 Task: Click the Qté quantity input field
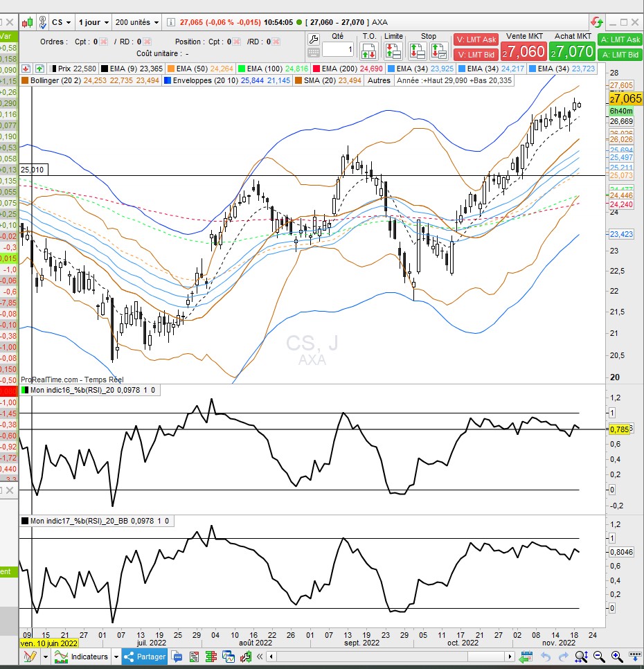pos(338,49)
